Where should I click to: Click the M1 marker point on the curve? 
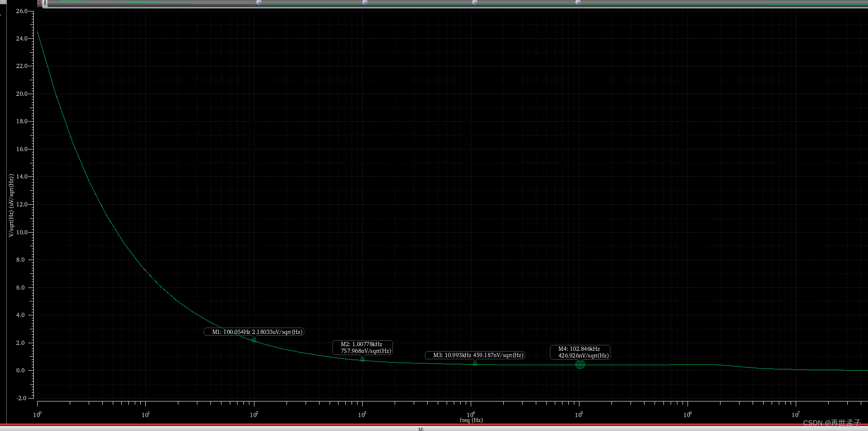tap(254, 340)
